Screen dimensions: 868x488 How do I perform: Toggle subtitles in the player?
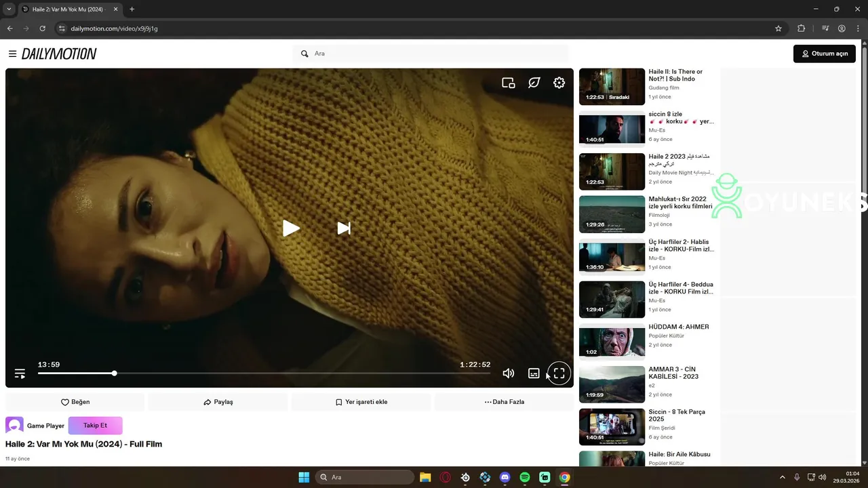(534, 373)
